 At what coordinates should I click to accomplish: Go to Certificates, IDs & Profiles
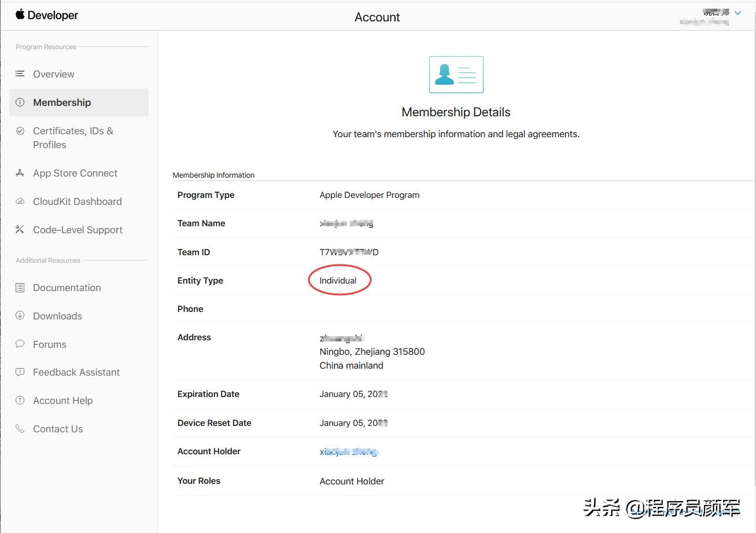(x=73, y=138)
